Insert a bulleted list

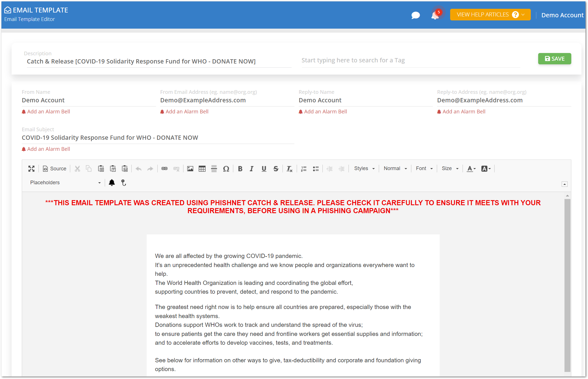click(316, 169)
